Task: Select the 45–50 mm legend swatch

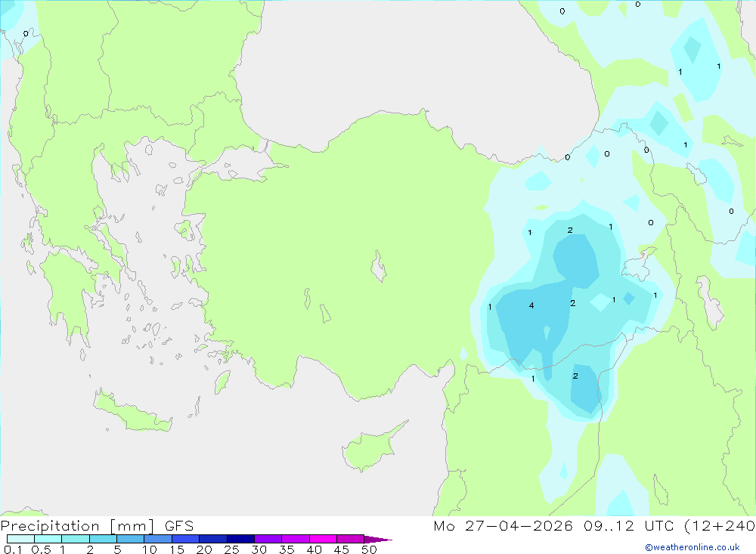Action: 351,539
